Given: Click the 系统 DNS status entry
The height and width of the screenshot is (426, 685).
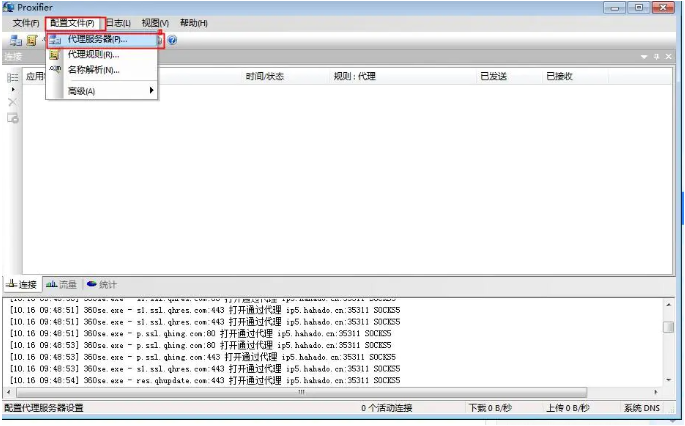Looking at the screenshot, I should (x=642, y=408).
